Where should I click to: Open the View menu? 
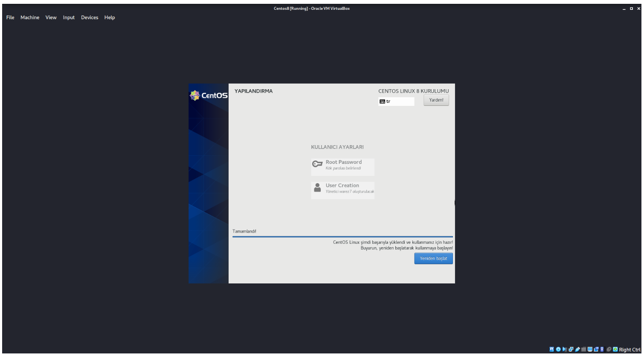tap(51, 18)
